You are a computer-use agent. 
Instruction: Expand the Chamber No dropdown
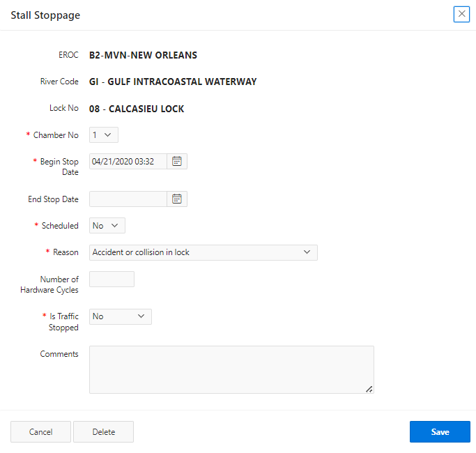104,135
